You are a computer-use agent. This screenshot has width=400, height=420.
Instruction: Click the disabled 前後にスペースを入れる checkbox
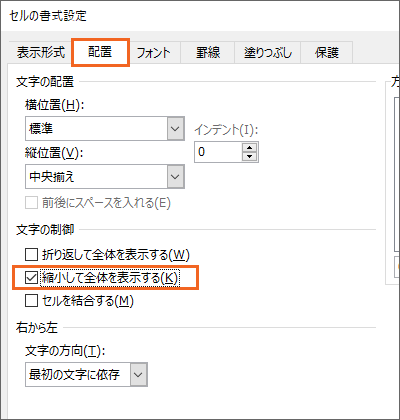click(x=31, y=203)
